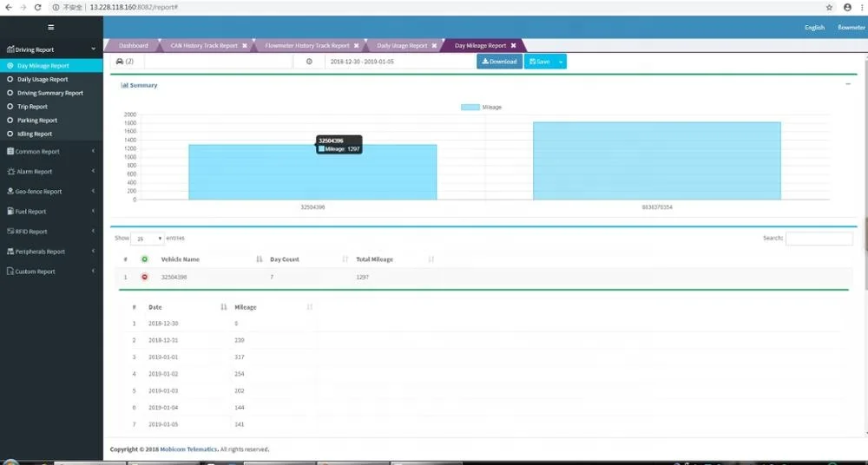Collapse the Driving Report menu group

tap(51, 49)
